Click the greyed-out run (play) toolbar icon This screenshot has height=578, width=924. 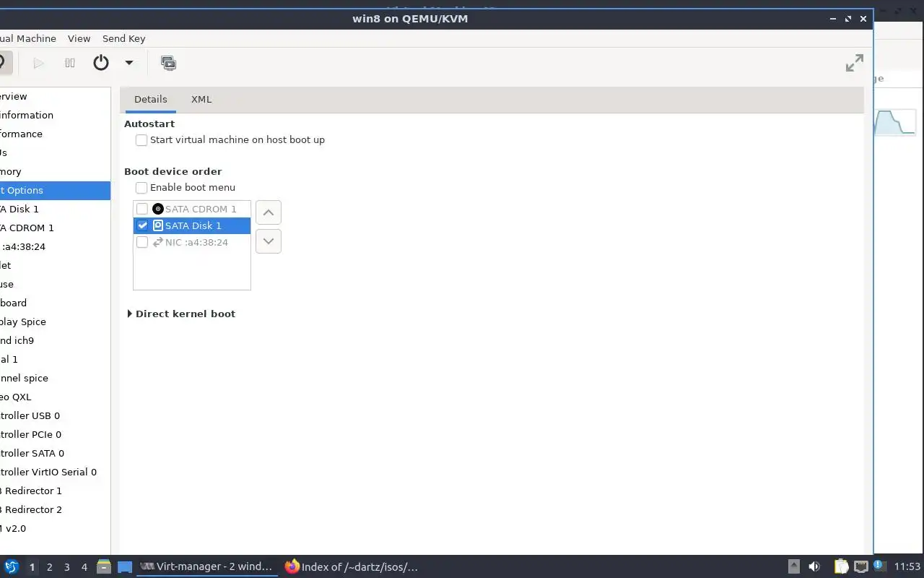point(39,63)
